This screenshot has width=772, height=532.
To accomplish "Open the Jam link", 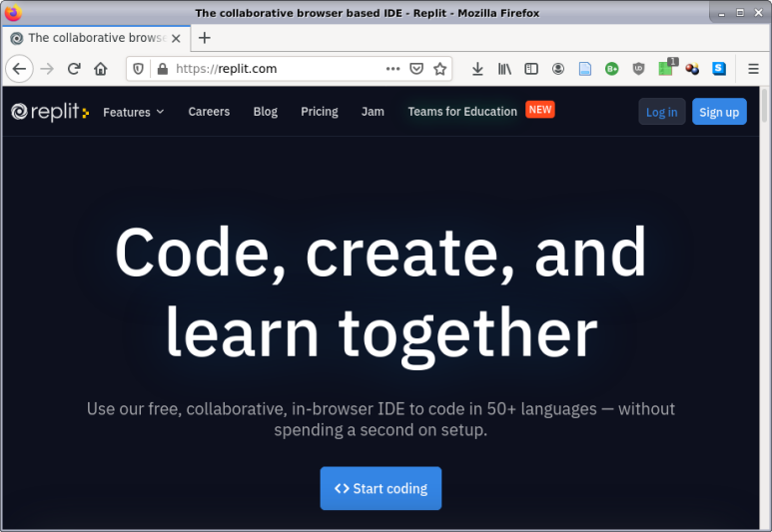I will 373,112.
